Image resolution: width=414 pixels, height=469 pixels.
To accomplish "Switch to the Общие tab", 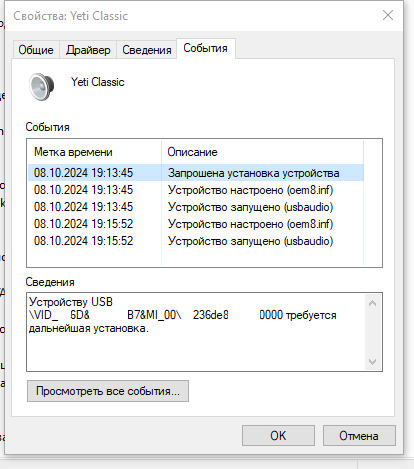I will [x=36, y=50].
